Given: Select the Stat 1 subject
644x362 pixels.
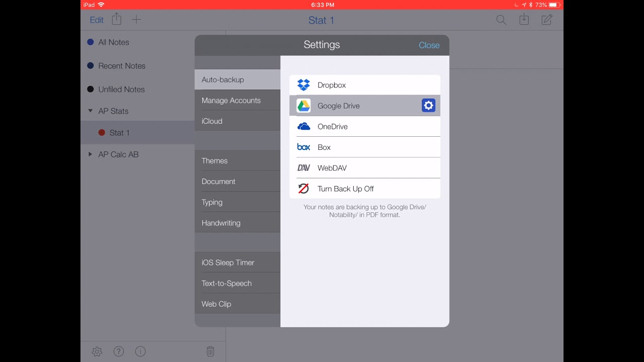Looking at the screenshot, I should click(x=138, y=133).
